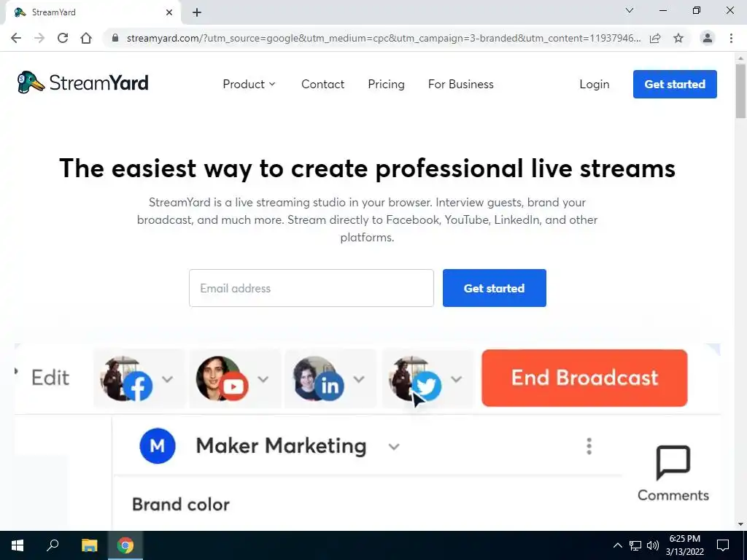Click the page vertical scrollbar thumb
This screenshot has height=560, width=747.
[x=740, y=90]
